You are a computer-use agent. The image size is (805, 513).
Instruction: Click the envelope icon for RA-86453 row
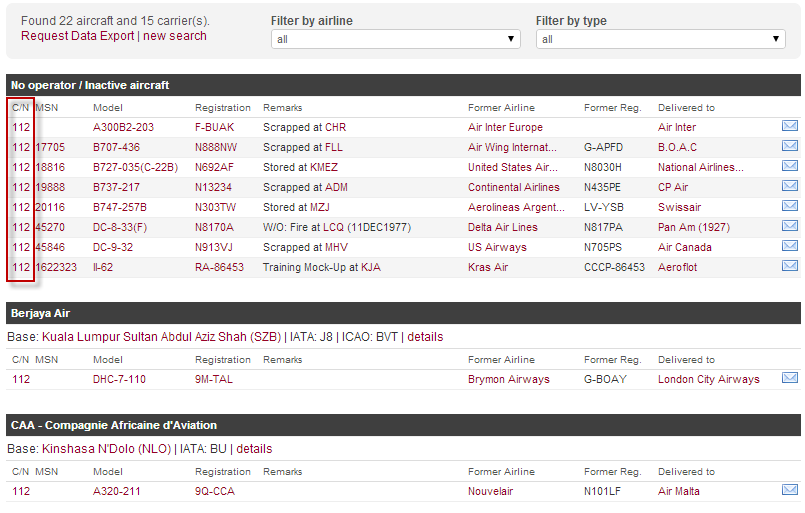[789, 266]
